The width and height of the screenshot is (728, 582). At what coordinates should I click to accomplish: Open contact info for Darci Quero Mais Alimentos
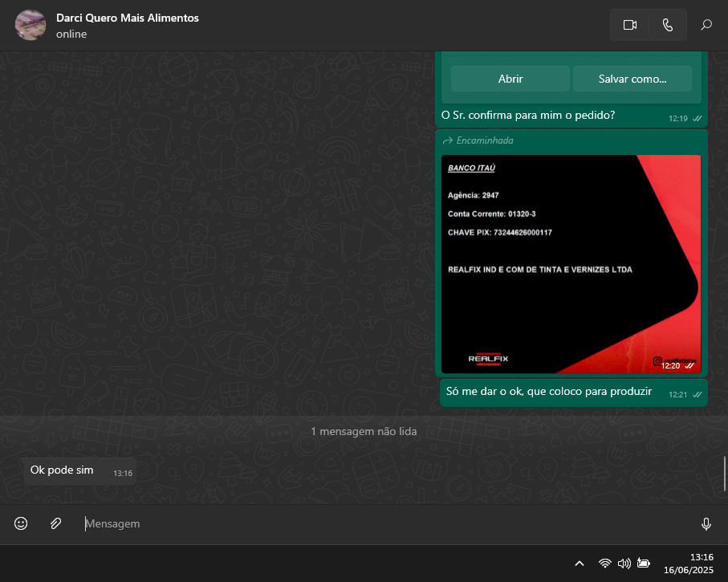coord(128,18)
